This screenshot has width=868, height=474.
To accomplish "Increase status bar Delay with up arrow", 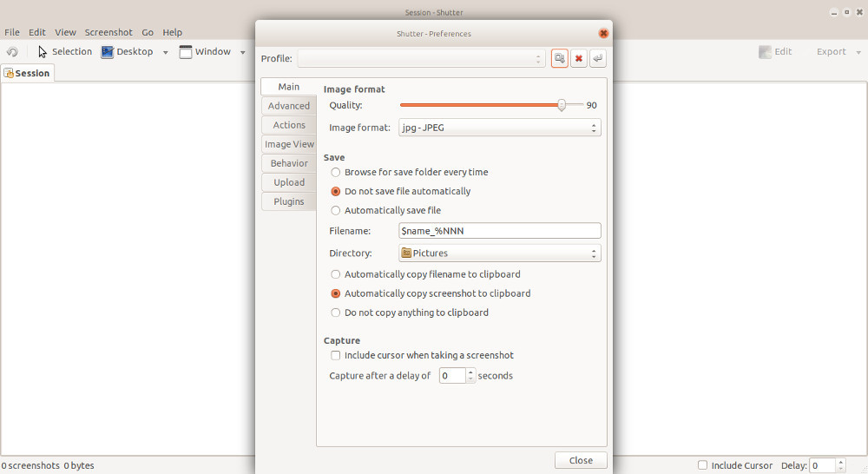I will [841, 462].
